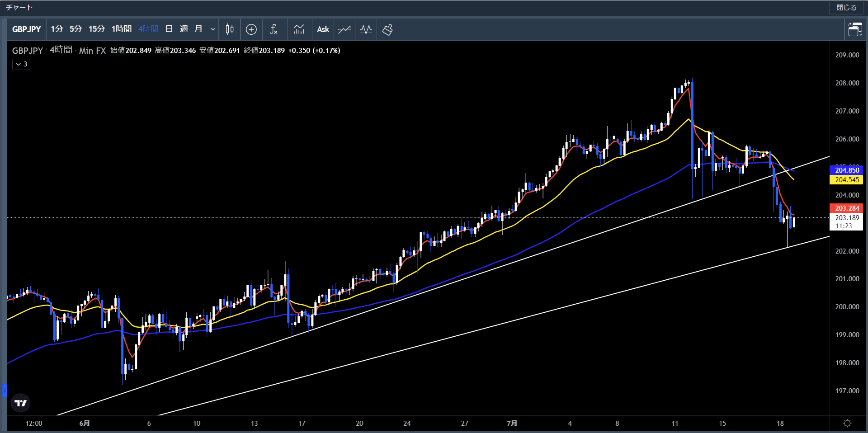Click the 7月 date axis label
The height and width of the screenshot is (433, 868).
tap(512, 424)
